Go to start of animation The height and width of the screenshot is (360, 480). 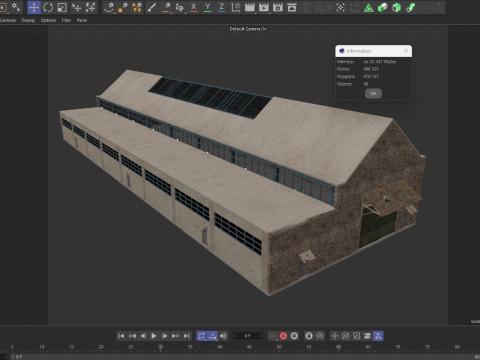click(x=121, y=336)
